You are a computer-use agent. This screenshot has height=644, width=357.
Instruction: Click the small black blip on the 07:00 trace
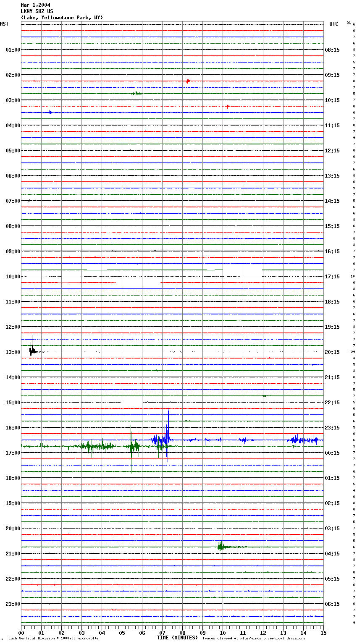tap(29, 201)
